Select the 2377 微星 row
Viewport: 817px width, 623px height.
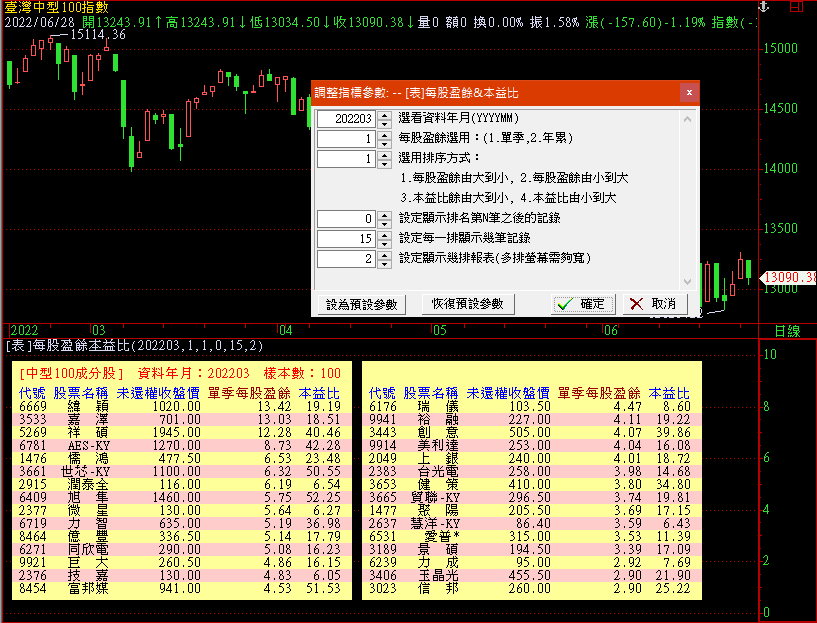pyautogui.click(x=181, y=510)
